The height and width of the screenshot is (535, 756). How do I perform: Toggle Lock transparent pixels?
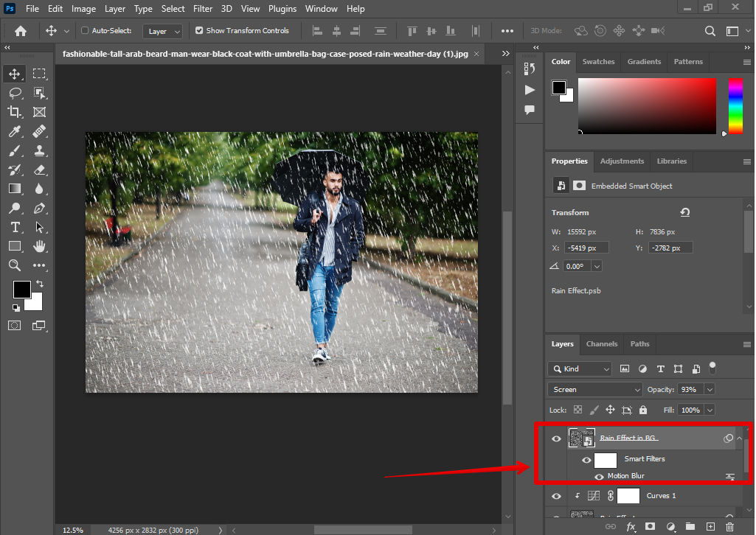578,410
